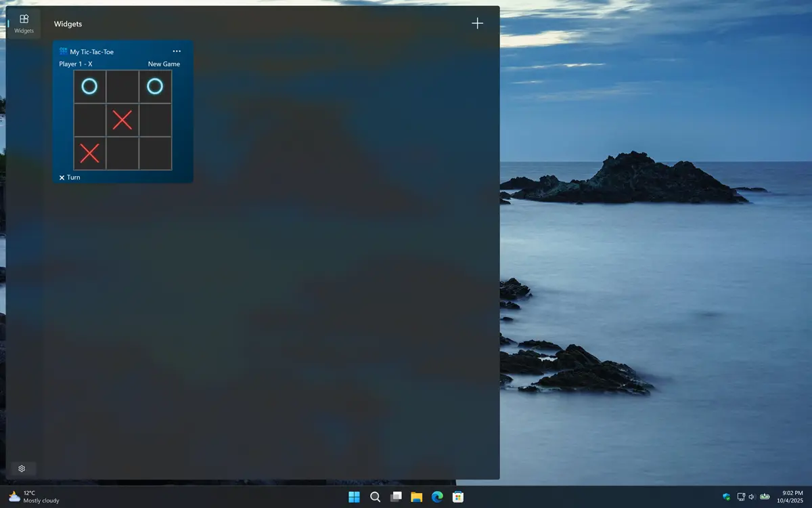Click the My Tic-Tac-Toe widget title
Image resolution: width=812 pixels, height=508 pixels.
92,52
